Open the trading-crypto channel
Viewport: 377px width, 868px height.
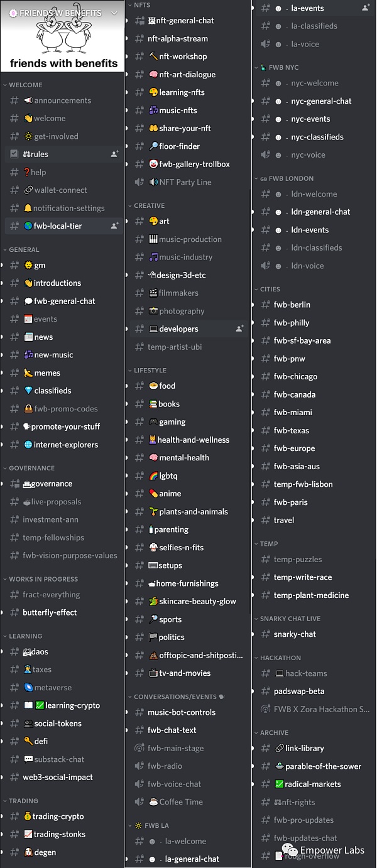(x=58, y=816)
